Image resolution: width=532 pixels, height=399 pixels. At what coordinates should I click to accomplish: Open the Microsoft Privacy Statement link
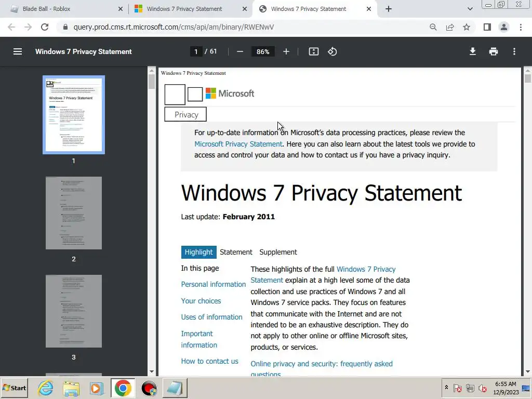click(238, 144)
